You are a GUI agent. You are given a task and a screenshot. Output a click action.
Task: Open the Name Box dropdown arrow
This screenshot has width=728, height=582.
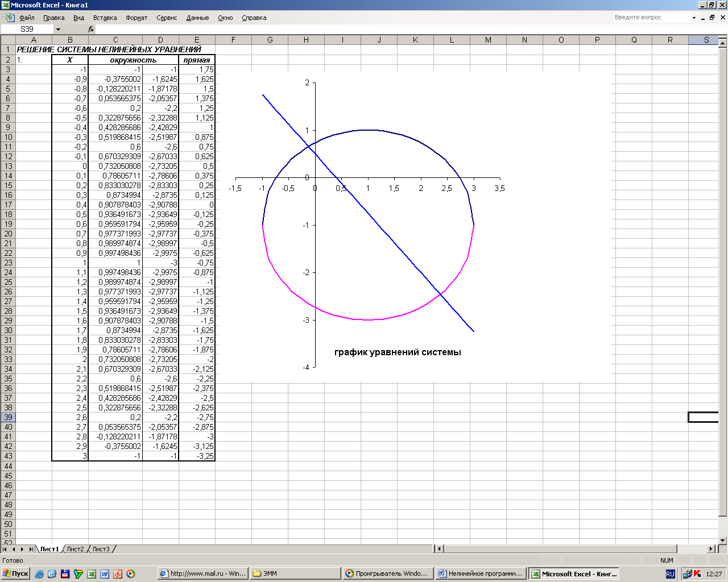click(58, 29)
